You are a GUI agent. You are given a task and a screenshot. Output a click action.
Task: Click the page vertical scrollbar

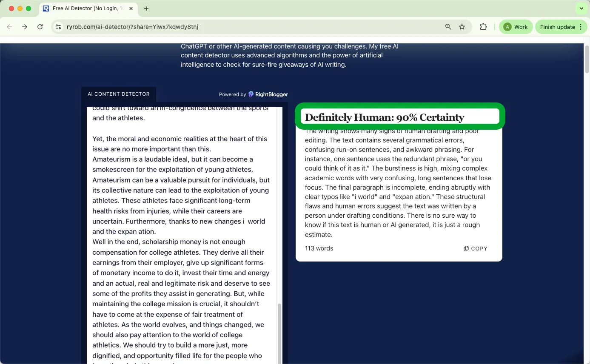click(587, 60)
